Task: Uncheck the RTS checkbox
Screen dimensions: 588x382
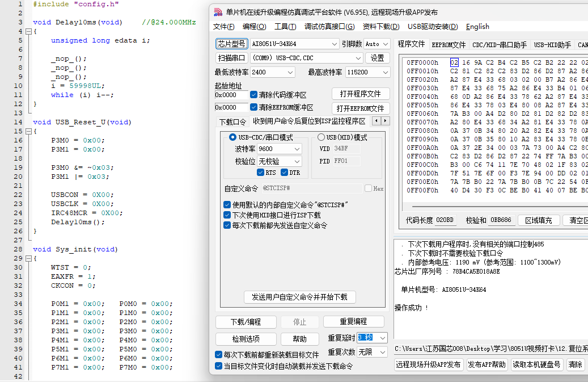Action: pyautogui.click(x=260, y=173)
